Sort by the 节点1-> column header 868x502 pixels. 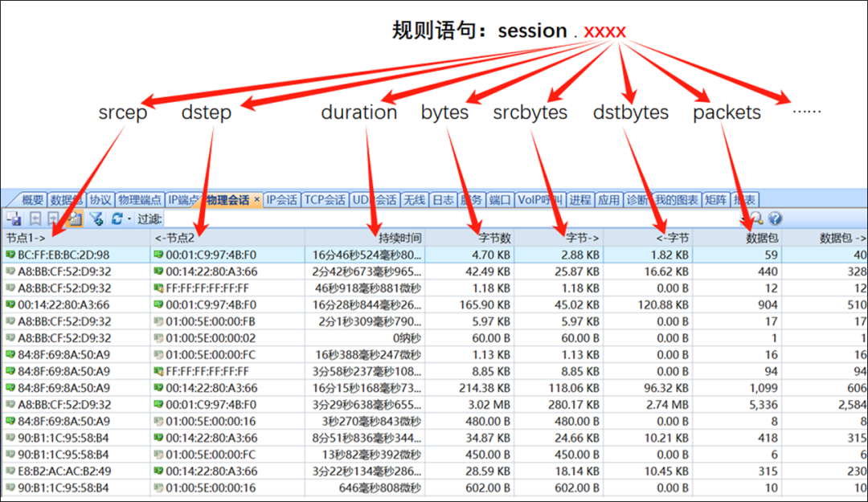tap(76, 238)
